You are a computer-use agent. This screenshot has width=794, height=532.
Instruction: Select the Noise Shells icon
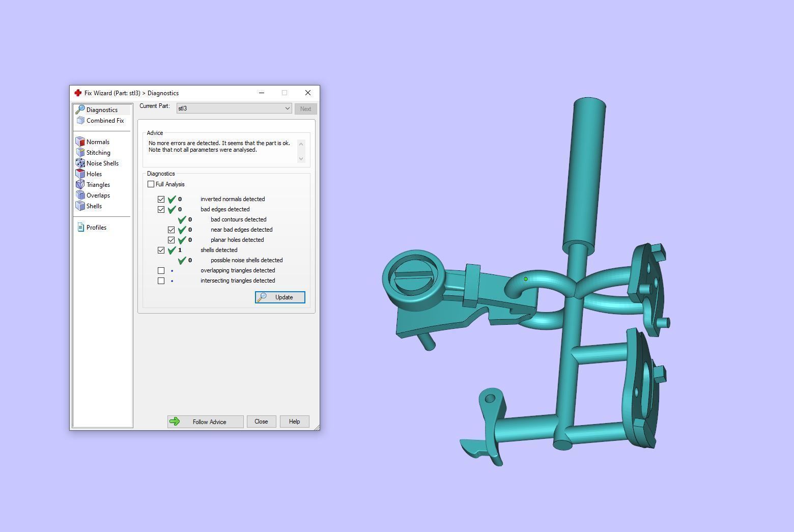[80, 163]
